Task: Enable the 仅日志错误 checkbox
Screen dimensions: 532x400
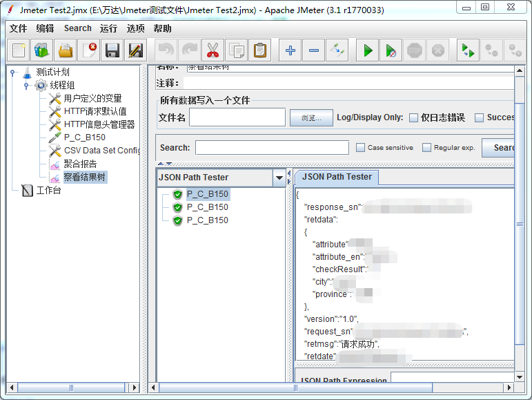Action: (x=413, y=118)
